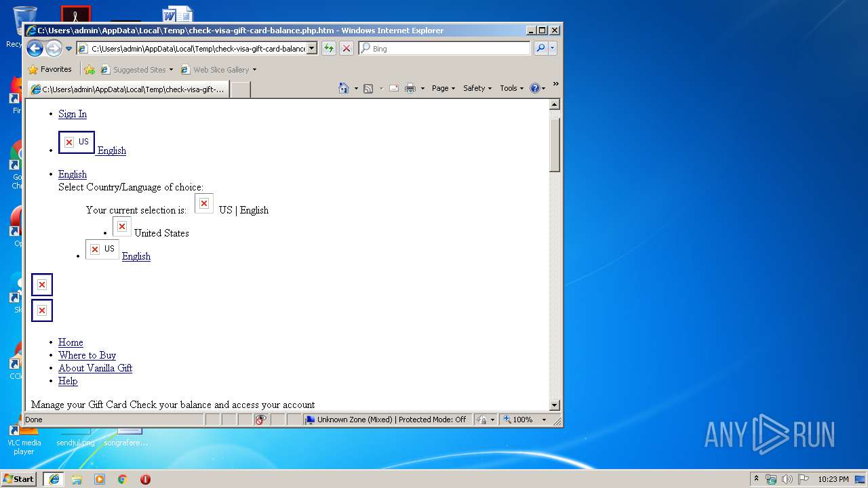Open the Help question mark menu

pos(538,88)
